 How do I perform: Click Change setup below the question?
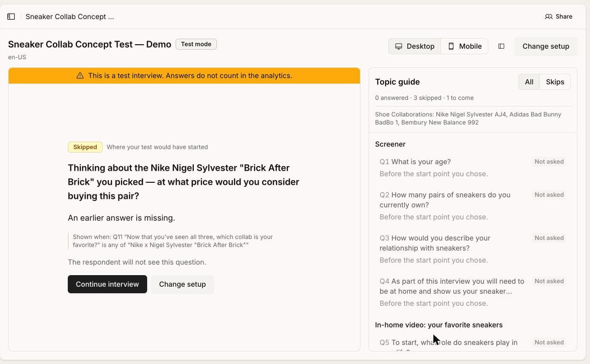click(182, 284)
